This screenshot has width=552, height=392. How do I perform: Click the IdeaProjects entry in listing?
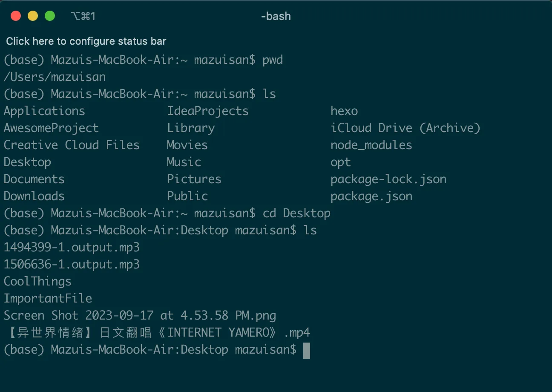[x=208, y=111]
